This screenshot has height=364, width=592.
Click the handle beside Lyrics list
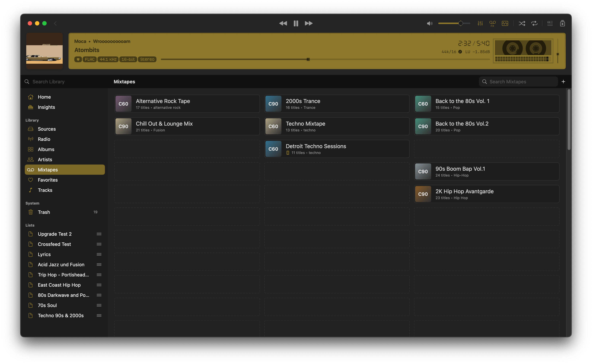coord(99,254)
